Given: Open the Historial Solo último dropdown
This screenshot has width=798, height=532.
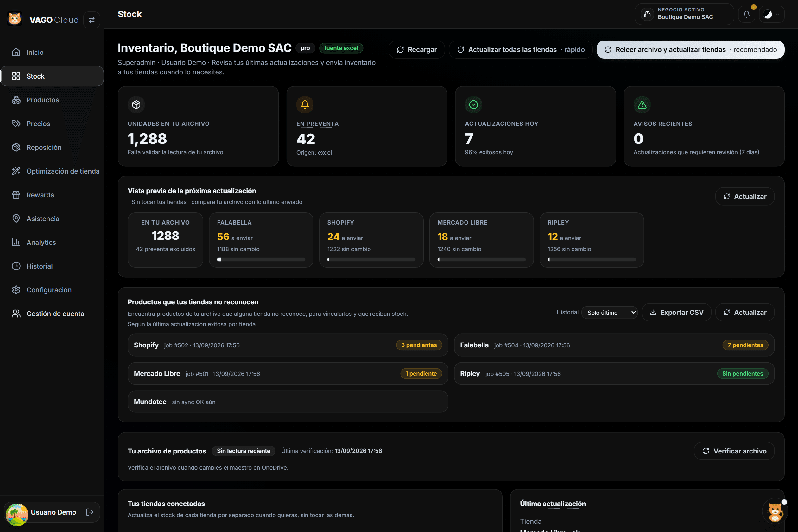Looking at the screenshot, I should [609, 313].
